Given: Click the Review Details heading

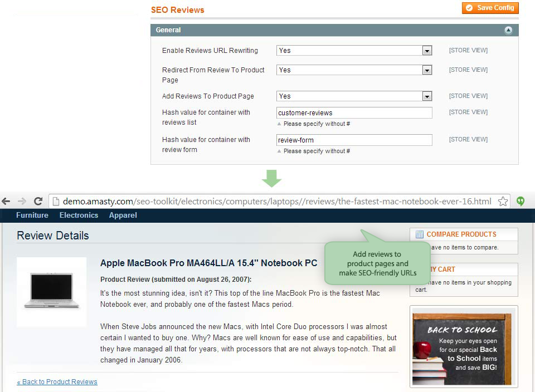Looking at the screenshot, I should point(53,236).
